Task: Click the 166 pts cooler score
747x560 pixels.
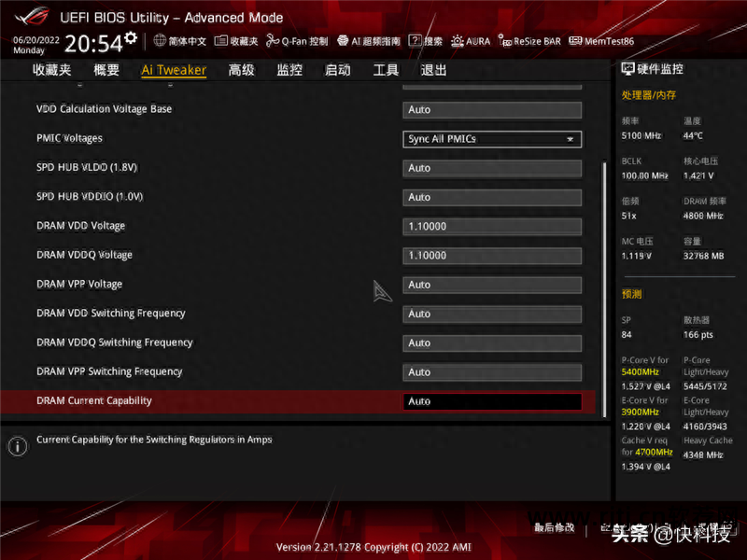Action: click(x=698, y=335)
